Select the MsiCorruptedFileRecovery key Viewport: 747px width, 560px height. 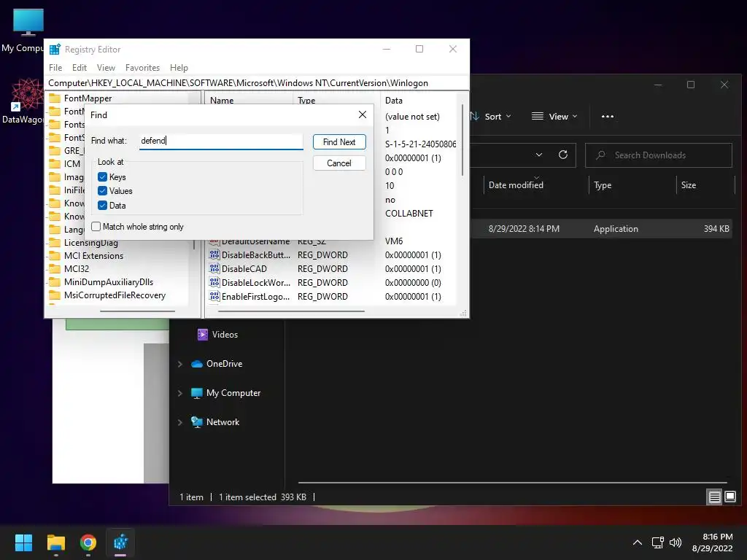click(115, 295)
